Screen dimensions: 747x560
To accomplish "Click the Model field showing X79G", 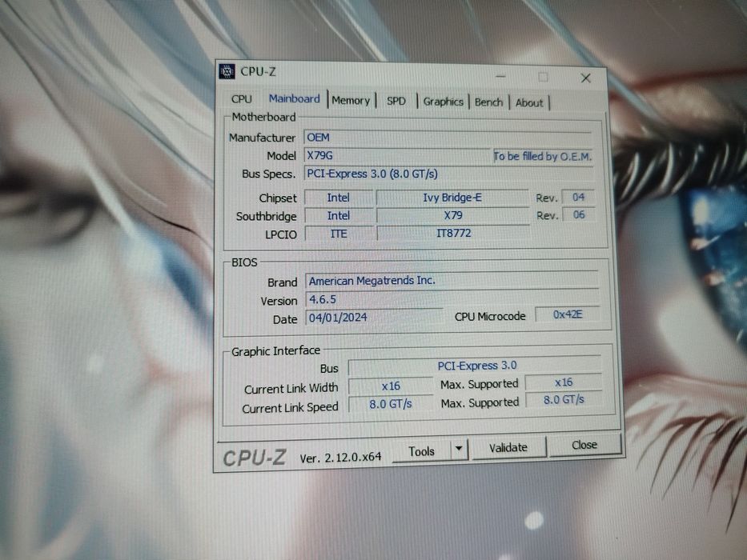I will point(396,156).
